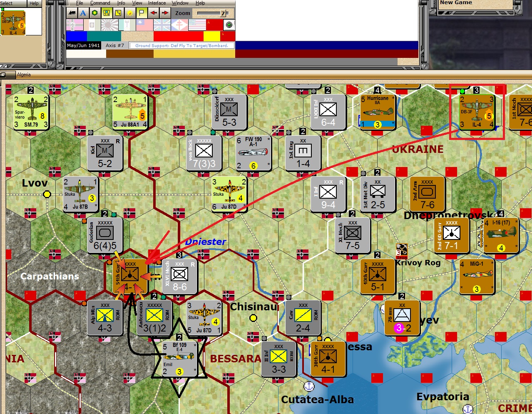This screenshot has width=532, height=414.
Task: Click the Axis #7 impulse label
Action: tap(115, 45)
